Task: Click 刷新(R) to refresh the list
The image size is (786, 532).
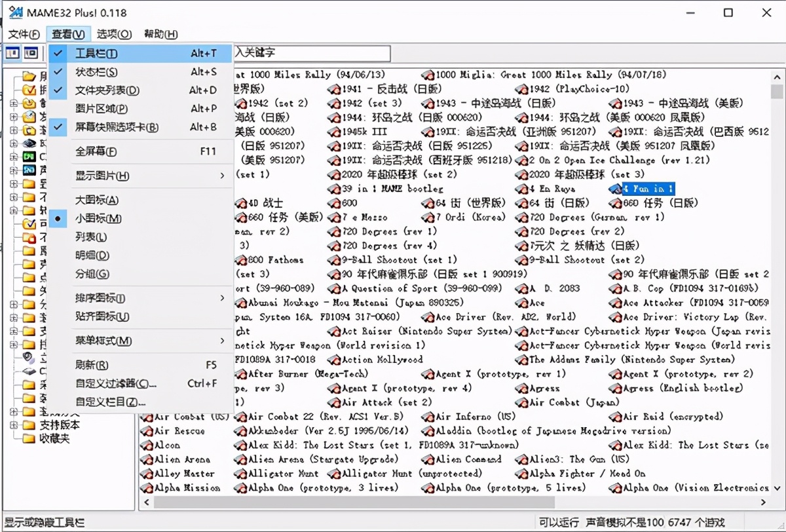Action: point(92,365)
